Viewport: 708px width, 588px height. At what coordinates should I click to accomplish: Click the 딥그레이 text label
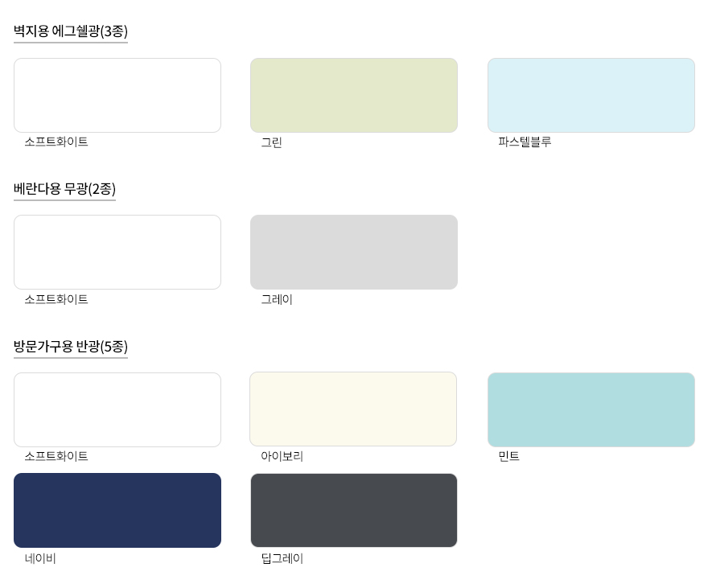[x=282, y=558]
